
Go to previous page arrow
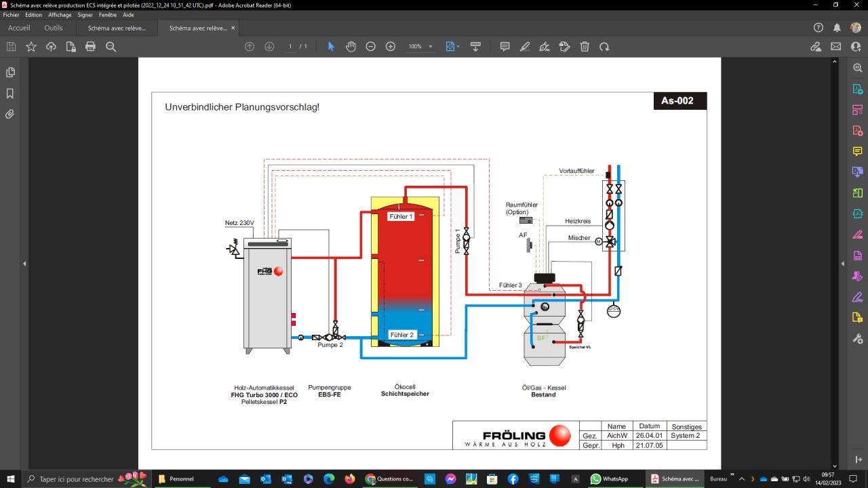pyautogui.click(x=250, y=47)
